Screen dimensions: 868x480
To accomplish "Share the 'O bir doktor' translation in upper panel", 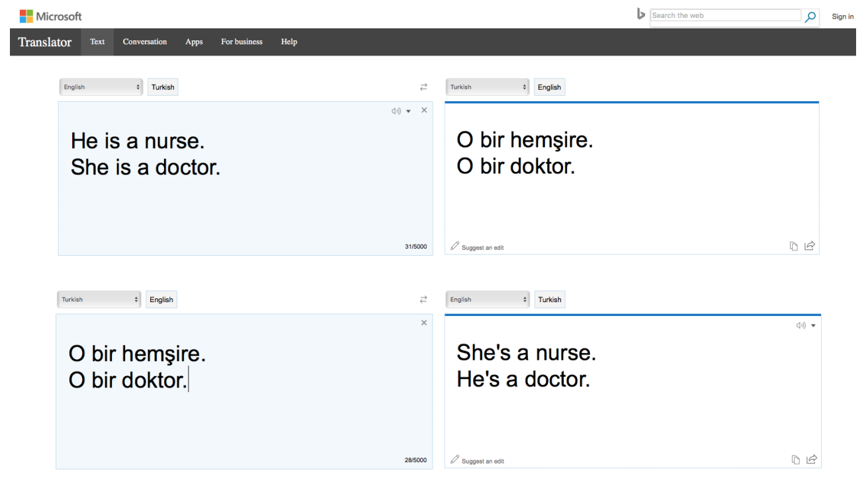I will [x=809, y=246].
